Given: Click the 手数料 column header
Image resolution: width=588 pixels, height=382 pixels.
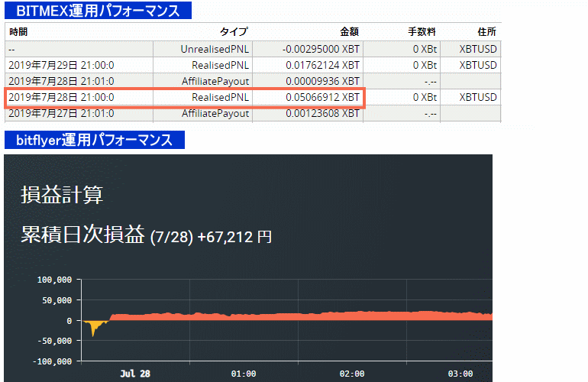Looking at the screenshot, I should 422,32.
